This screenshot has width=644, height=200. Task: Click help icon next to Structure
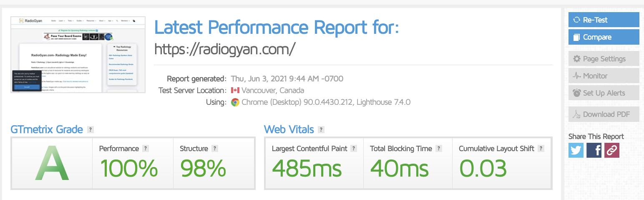tap(215, 149)
